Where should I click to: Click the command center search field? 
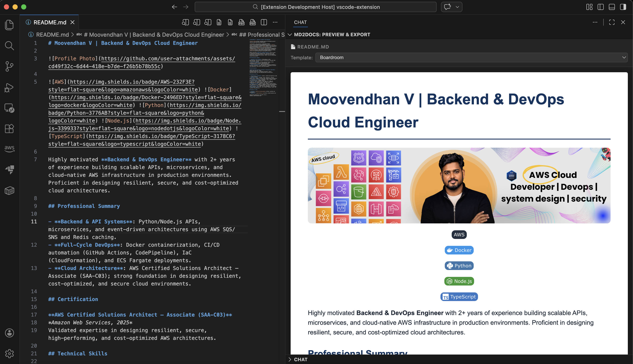[x=316, y=7]
